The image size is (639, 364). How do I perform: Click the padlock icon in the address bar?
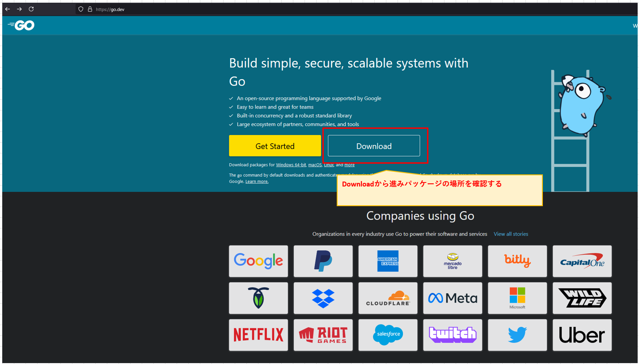coord(89,9)
